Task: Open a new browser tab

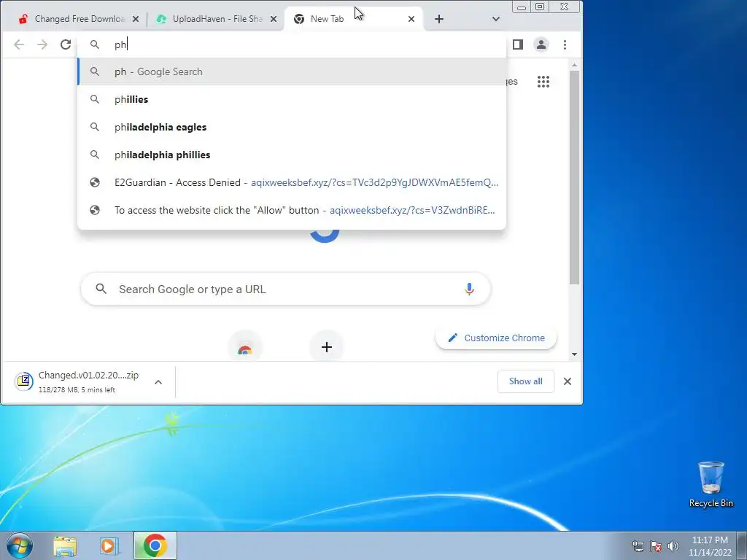Action: [x=439, y=19]
